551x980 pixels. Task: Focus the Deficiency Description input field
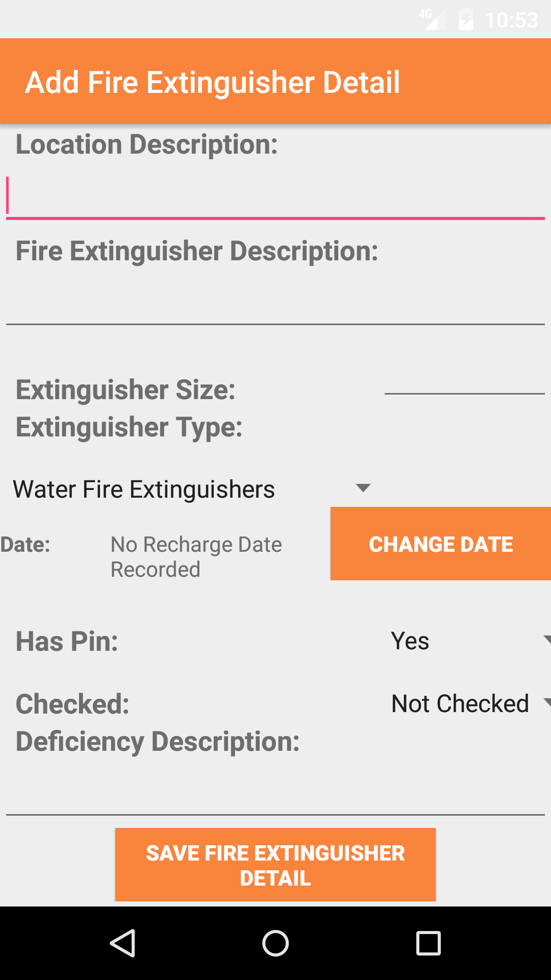pos(275,793)
